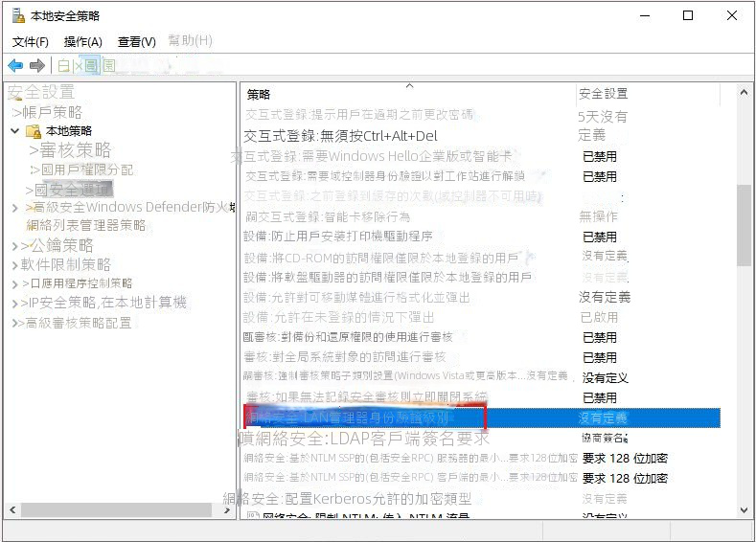
Task: Click 無操作 value for 智能卡移除行為
Action: (598, 216)
